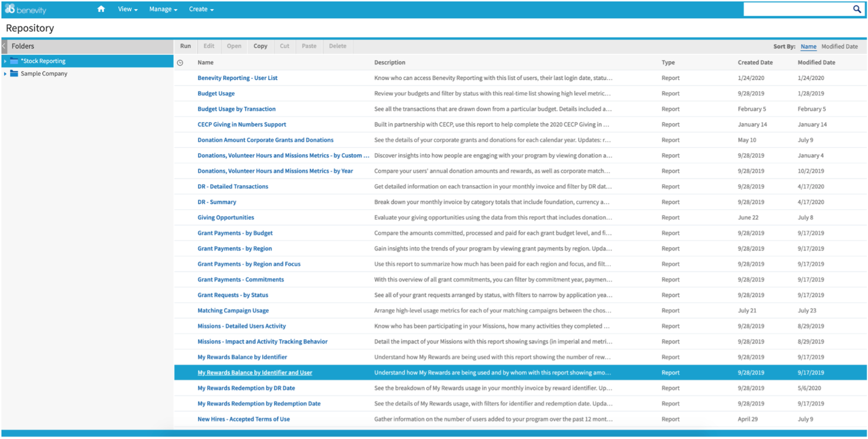Screen dimensions: 868x439
Task: Click Modified Date '5/6/2020' cell
Action: coord(809,388)
